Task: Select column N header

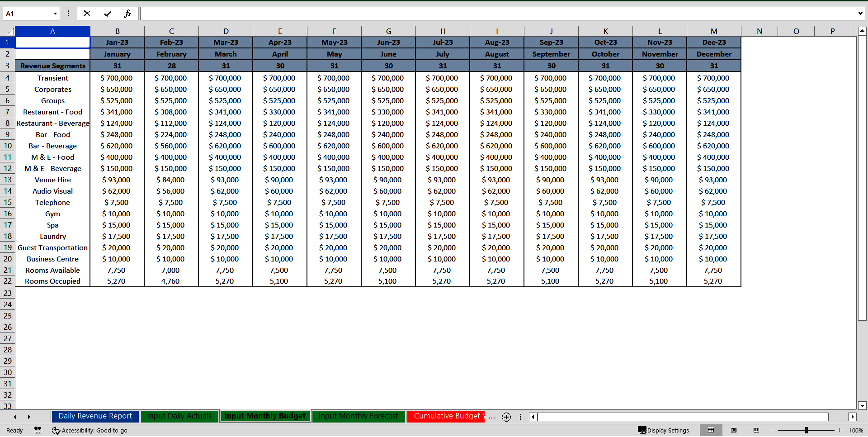Action: pos(759,31)
